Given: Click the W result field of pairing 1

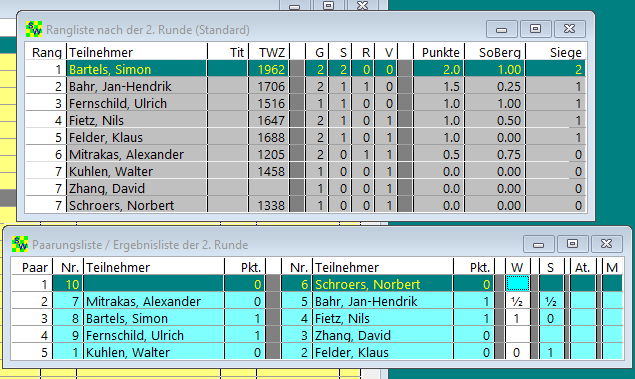Looking at the screenshot, I should 518,284.
